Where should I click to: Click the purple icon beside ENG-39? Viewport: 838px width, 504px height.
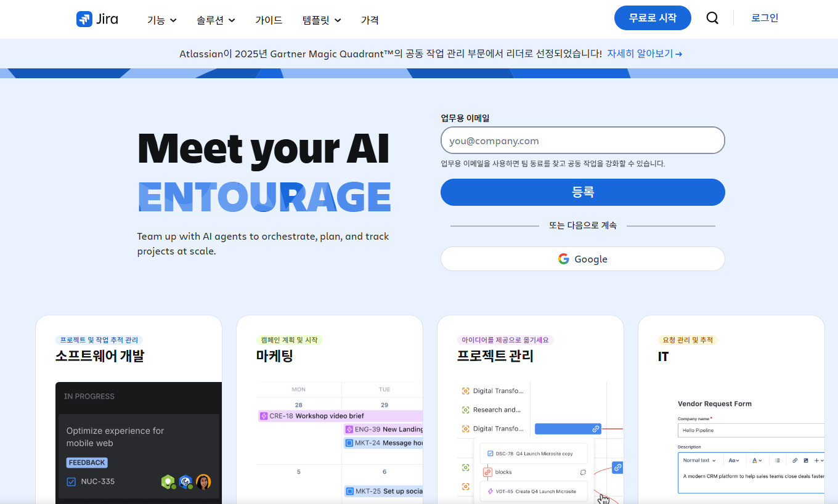point(349,429)
